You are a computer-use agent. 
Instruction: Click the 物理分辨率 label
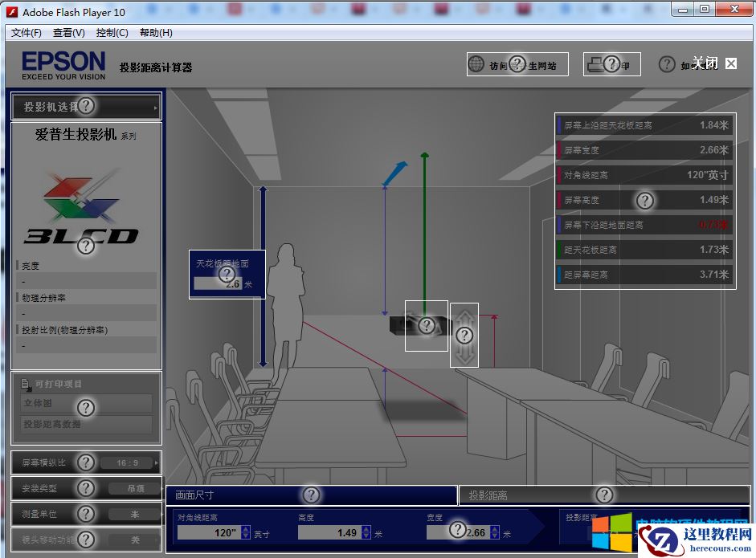[43, 298]
